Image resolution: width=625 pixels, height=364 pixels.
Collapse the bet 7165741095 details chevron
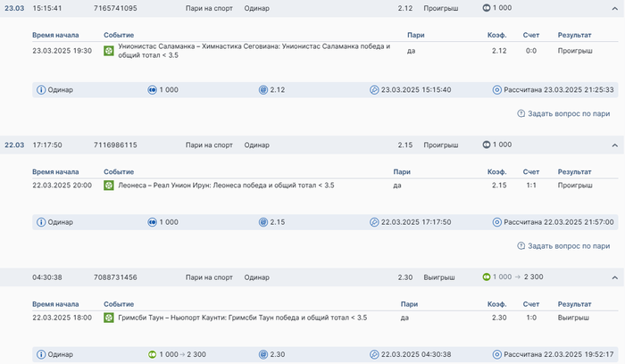pos(614,8)
